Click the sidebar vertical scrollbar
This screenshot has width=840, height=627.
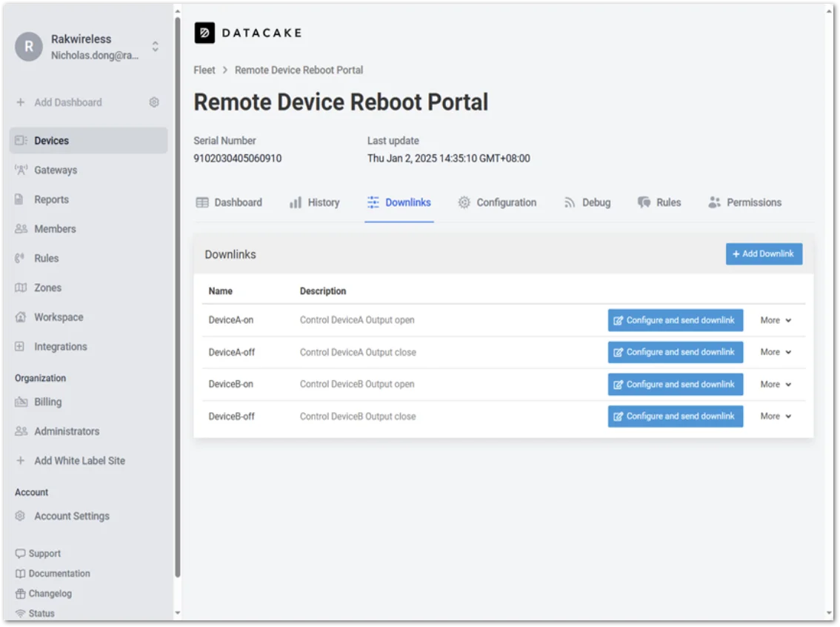click(x=177, y=297)
